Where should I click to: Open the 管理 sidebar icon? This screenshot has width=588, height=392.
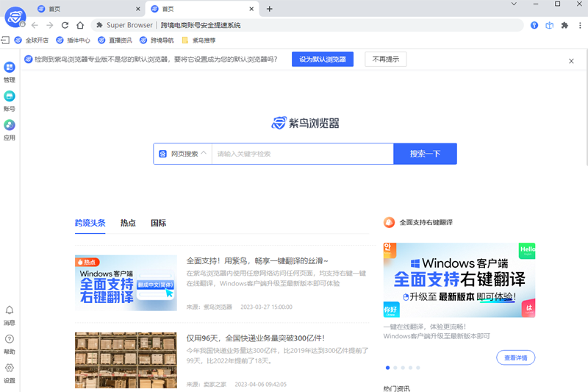coord(9,68)
